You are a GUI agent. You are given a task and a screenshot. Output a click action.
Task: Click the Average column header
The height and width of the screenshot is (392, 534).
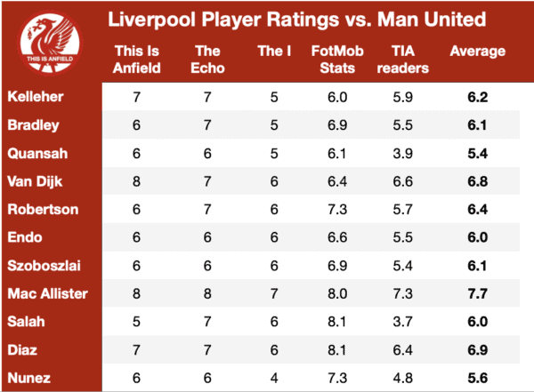[477, 51]
